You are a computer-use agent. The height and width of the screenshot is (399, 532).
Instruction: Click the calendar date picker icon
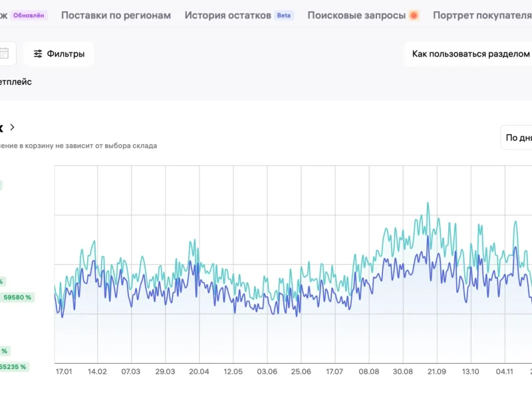click(x=5, y=54)
